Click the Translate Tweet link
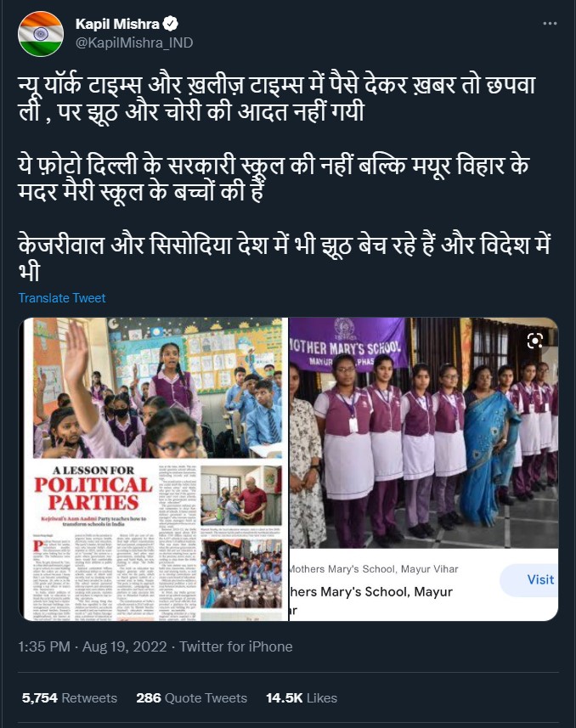The width and height of the screenshot is (576, 728). coord(62,298)
